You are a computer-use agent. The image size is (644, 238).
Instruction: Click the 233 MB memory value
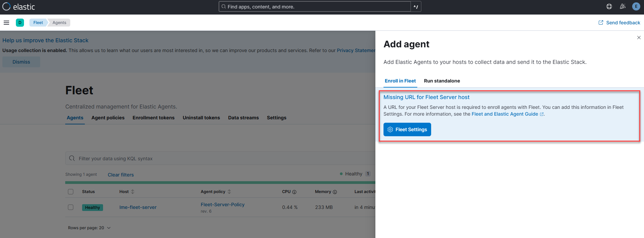[x=324, y=207]
